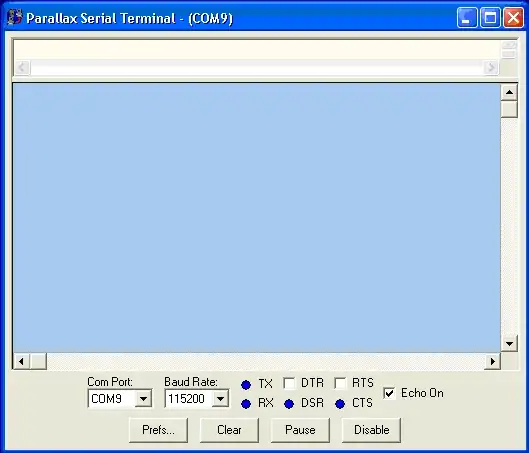Viewport: 529px width, 453px height.
Task: Click the Parallax app icon in title bar
Action: (15, 18)
